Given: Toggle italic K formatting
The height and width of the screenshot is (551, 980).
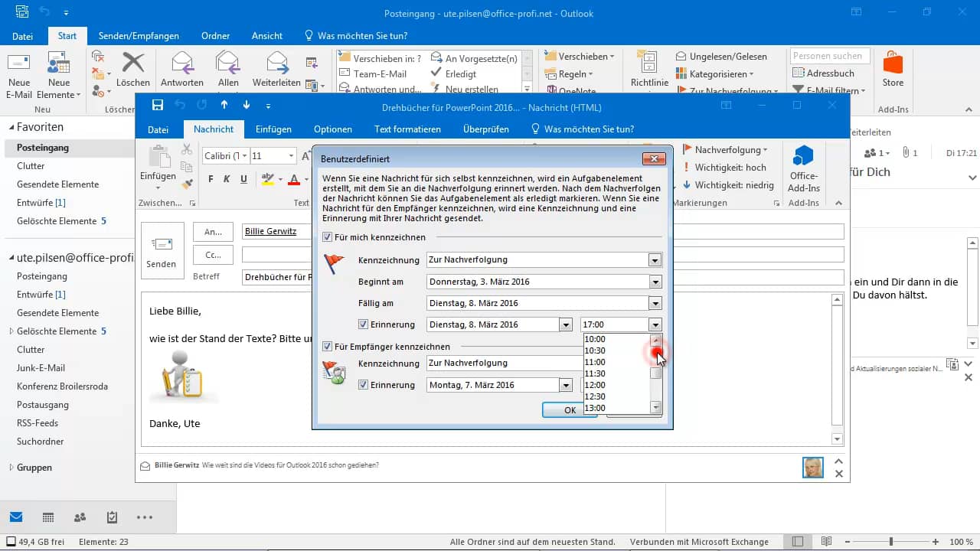Looking at the screenshot, I should pyautogui.click(x=227, y=180).
